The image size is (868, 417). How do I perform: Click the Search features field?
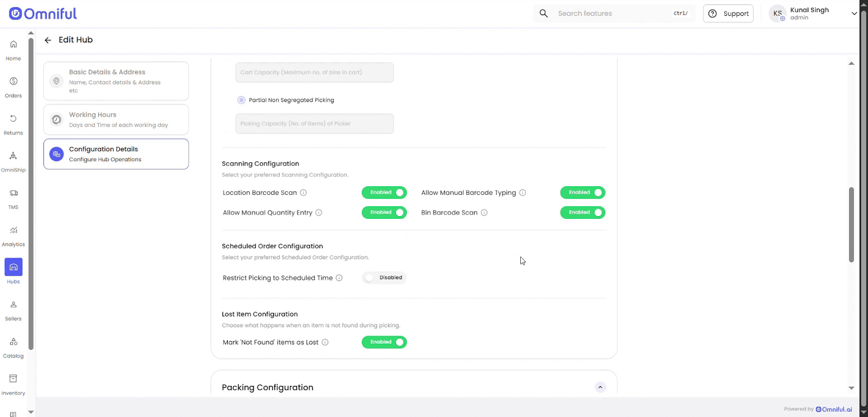613,14
